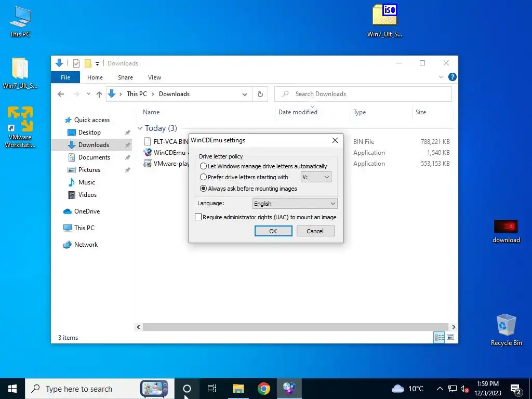Select OneDrive in navigation pane
Image resolution: width=532 pixels, height=399 pixels.
pos(87,211)
